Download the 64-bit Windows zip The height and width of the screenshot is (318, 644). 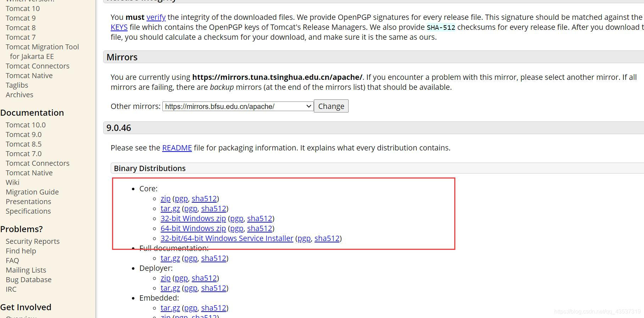pos(193,229)
